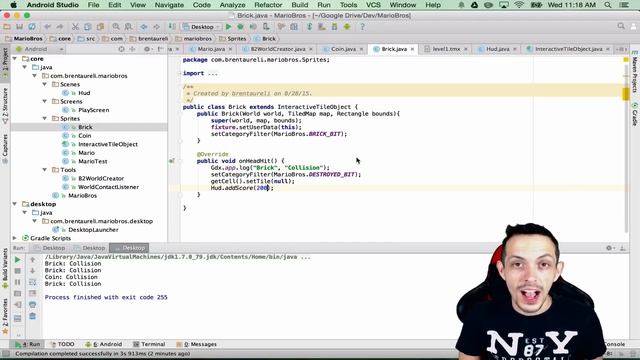Open the TODO tool window
Viewport: 640px width, 360px height.
tap(62, 344)
